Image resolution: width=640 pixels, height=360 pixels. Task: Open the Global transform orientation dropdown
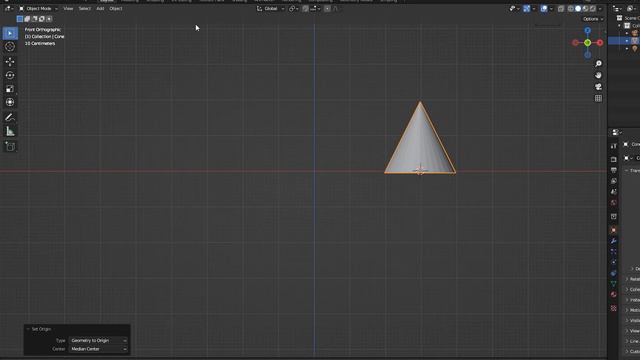click(270, 9)
